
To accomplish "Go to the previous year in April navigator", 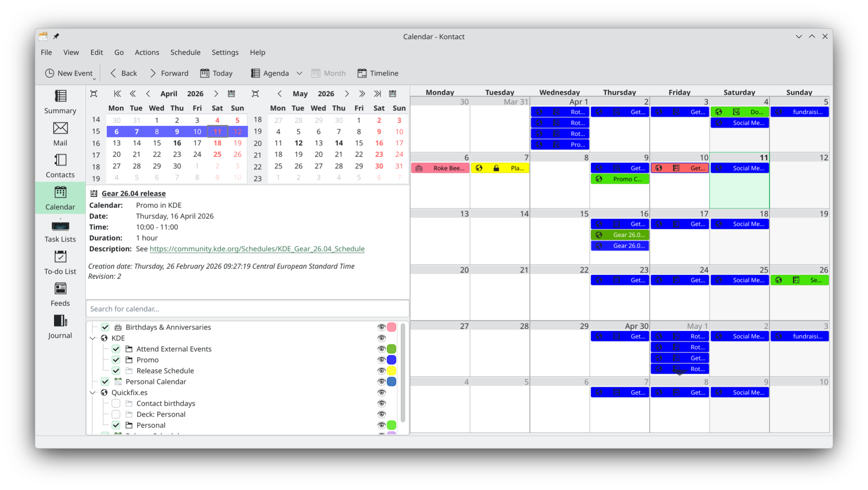I will coord(117,94).
